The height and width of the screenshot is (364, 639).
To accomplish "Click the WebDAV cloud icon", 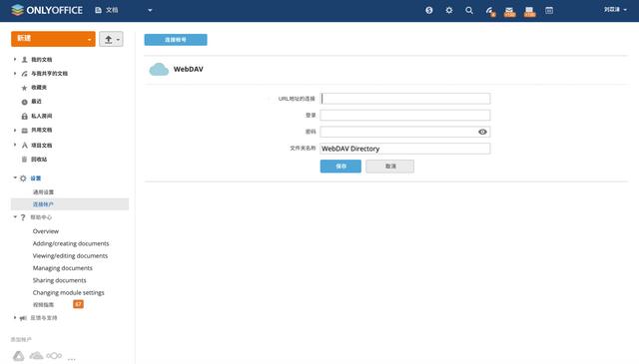I will (159, 69).
